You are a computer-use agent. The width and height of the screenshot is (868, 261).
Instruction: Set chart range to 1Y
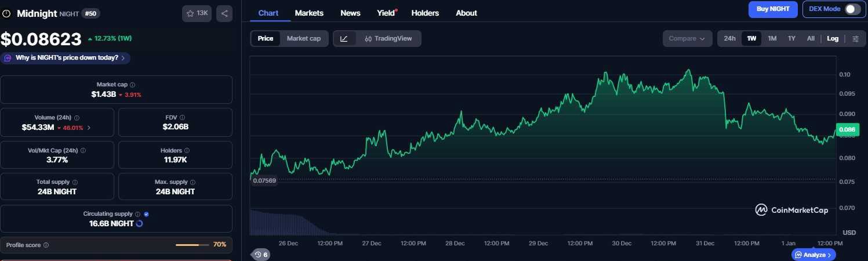791,38
